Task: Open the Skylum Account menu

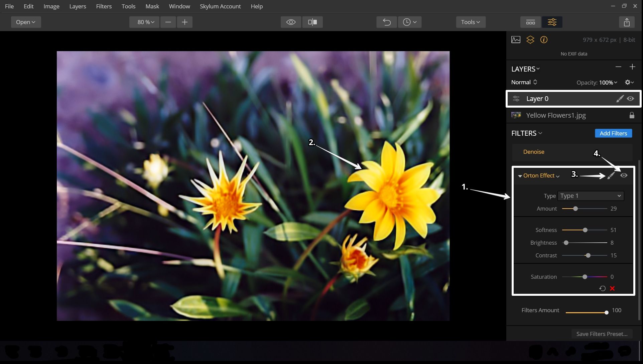Action: (220, 6)
